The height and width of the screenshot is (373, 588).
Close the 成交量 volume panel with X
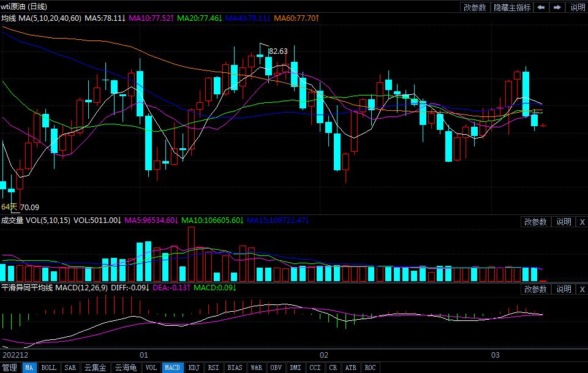(x=582, y=222)
